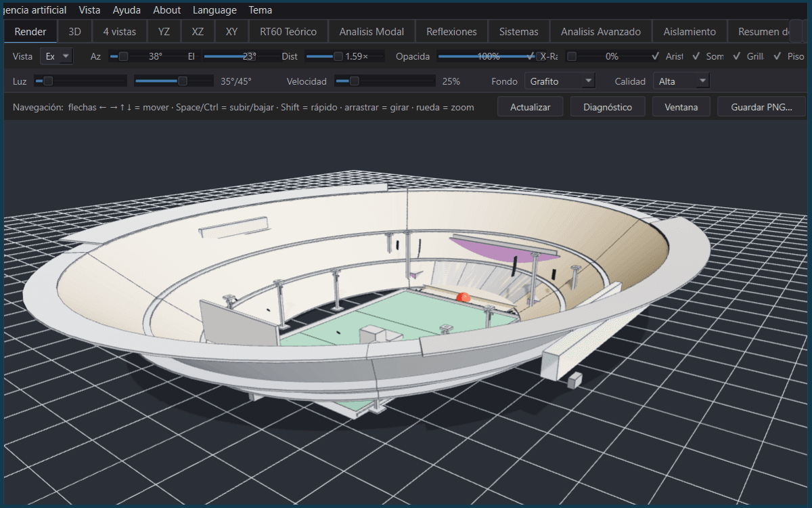Go to the RT60 Teórico tab

(x=288, y=31)
